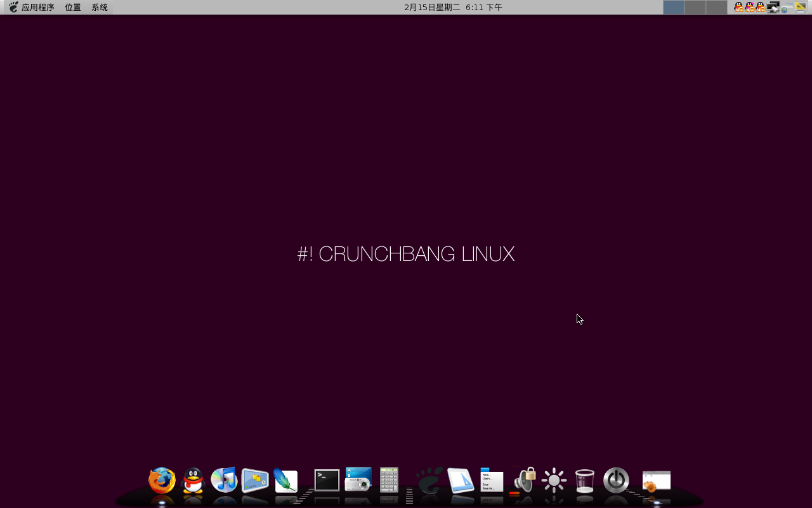Image resolution: width=812 pixels, height=508 pixels.
Task: Launch Firefox from the dock
Action: click(x=162, y=481)
